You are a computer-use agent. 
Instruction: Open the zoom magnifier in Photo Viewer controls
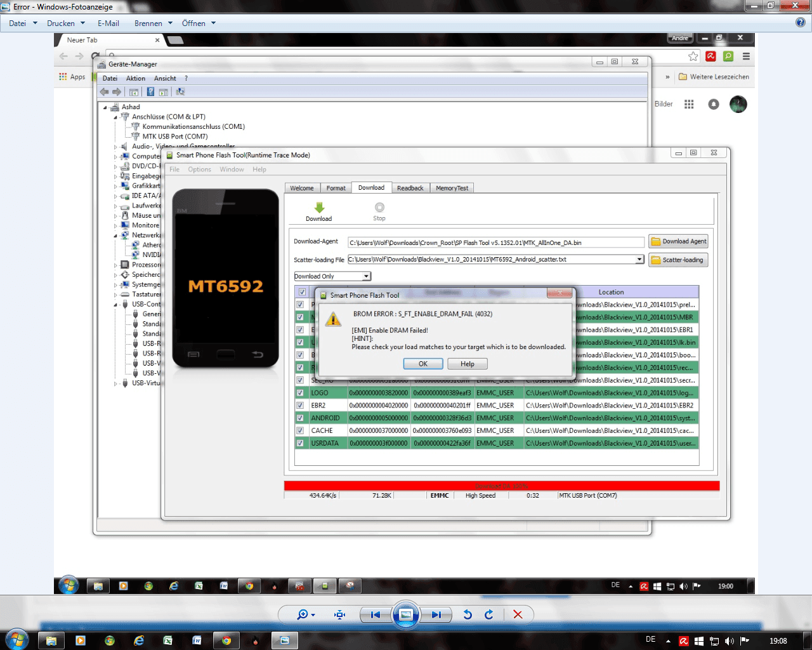(306, 614)
